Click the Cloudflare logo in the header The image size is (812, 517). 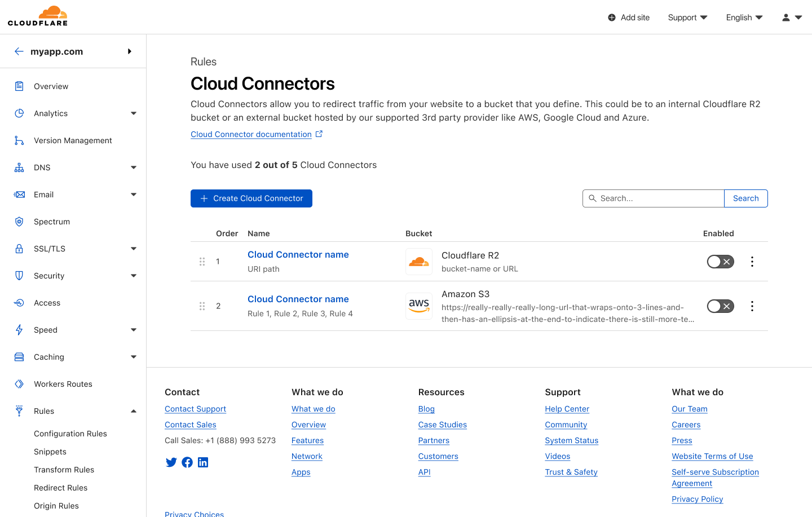[38, 16]
